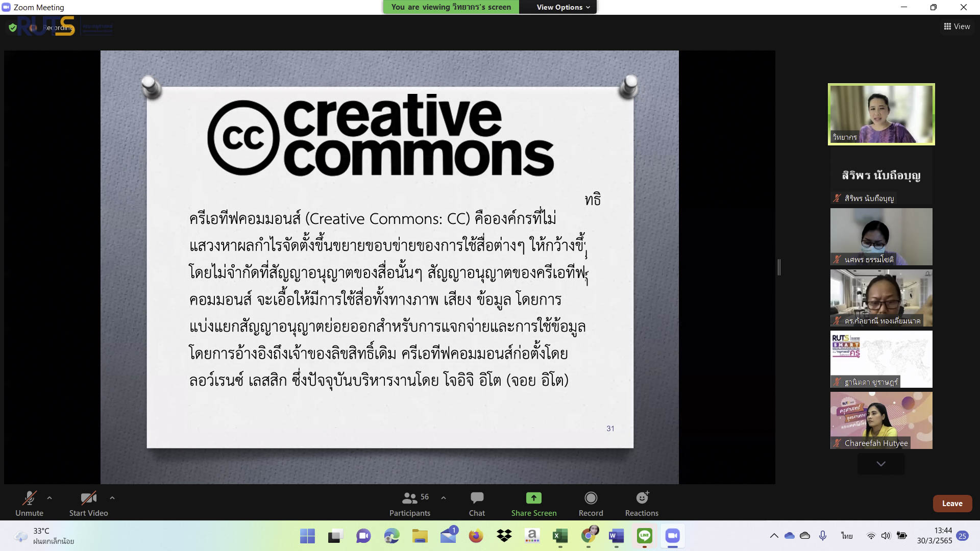Image resolution: width=980 pixels, height=551 pixels.
Task: Open Microsoft Edge from taskbar
Action: tap(391, 536)
